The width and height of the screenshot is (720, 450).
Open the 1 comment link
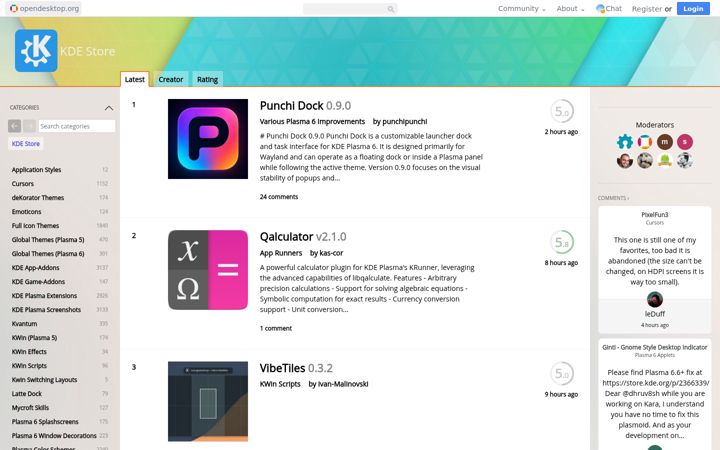pyautogui.click(x=276, y=328)
